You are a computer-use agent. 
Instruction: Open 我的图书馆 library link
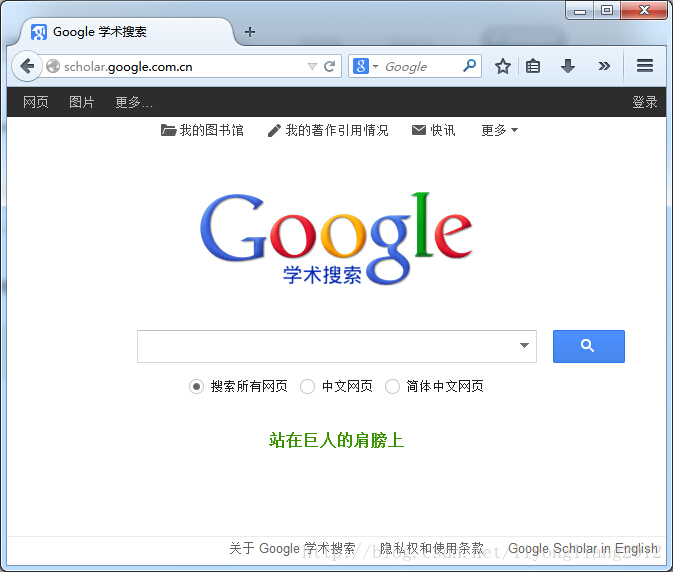point(202,130)
